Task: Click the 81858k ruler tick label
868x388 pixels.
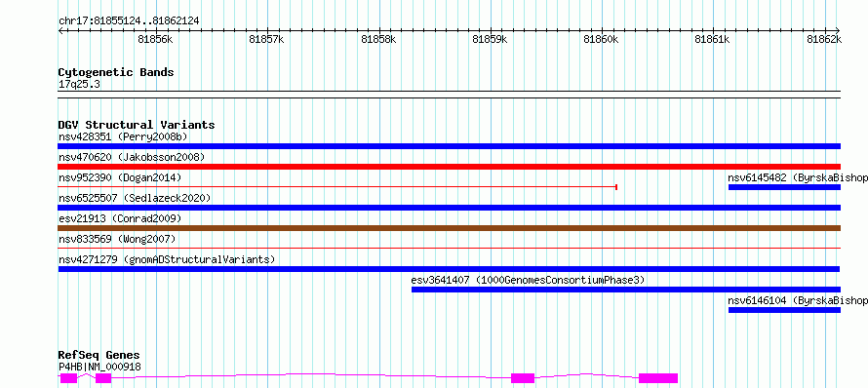Action: [378, 39]
